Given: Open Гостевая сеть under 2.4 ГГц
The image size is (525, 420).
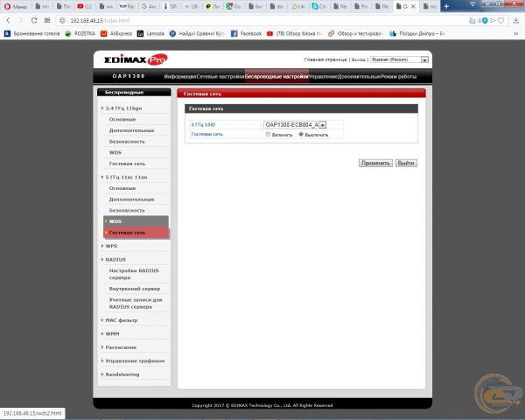Looking at the screenshot, I should click(x=127, y=164).
